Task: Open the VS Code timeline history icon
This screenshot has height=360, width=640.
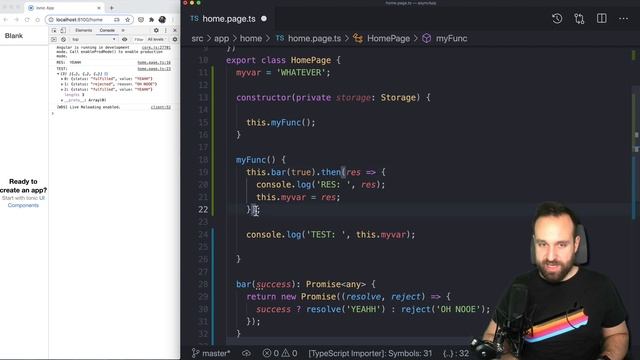Action: 557,18
